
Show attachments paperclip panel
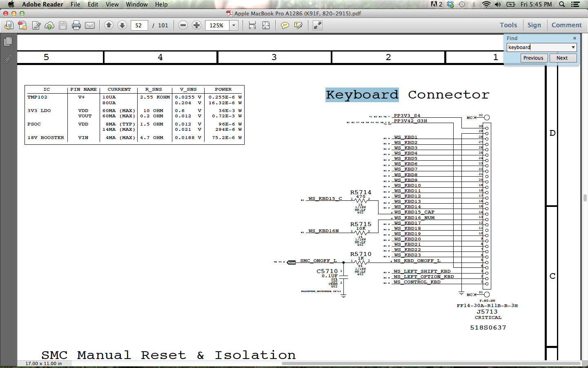point(8,59)
